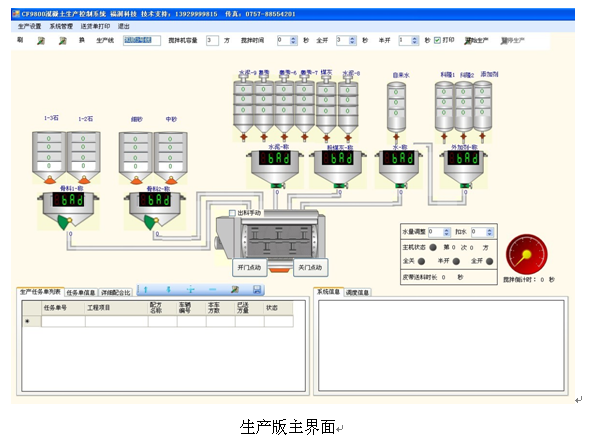
Task: Click the 任务单号 column header
Action: 63,308
